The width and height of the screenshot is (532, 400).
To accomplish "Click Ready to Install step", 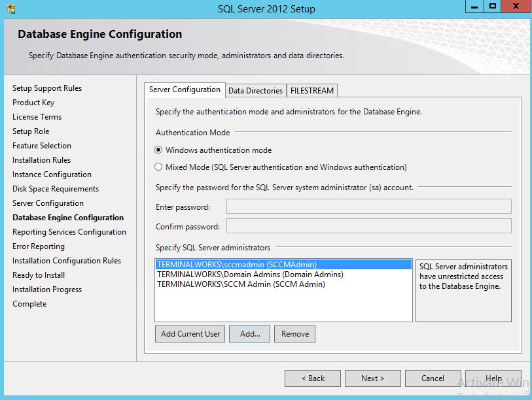I will [39, 275].
